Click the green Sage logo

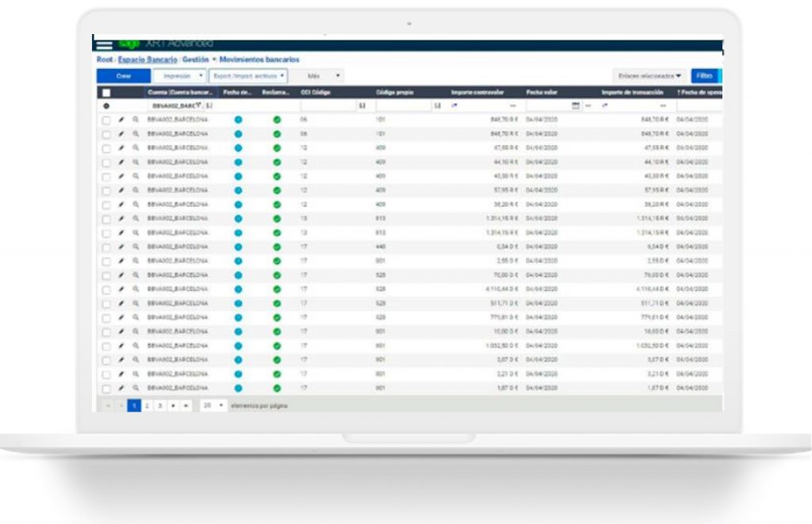pos(129,44)
